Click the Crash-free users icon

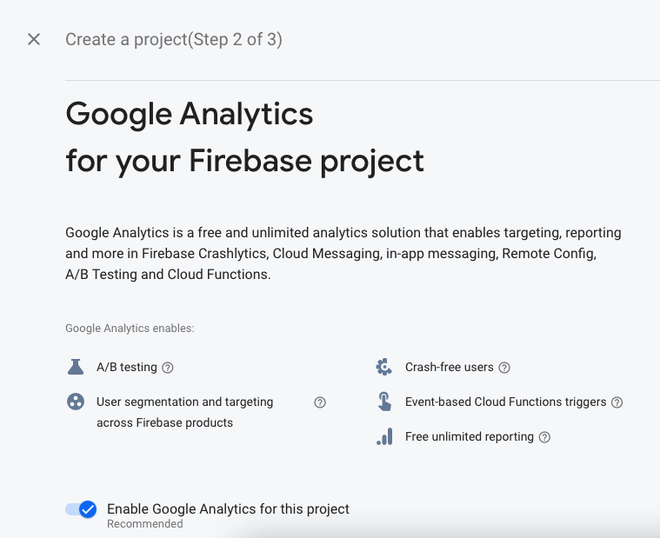click(384, 367)
